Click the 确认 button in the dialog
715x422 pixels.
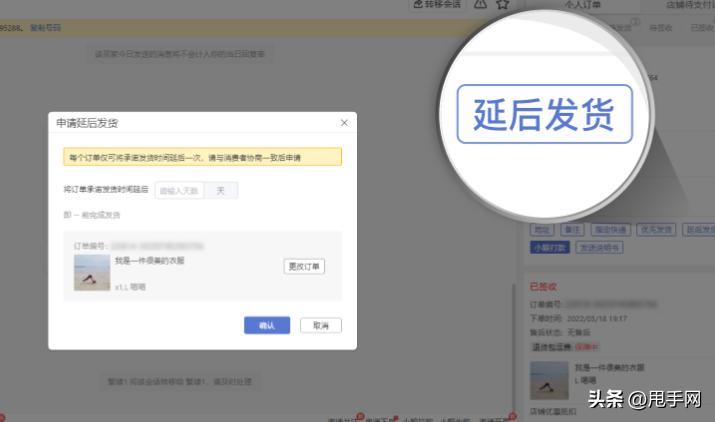click(x=266, y=325)
